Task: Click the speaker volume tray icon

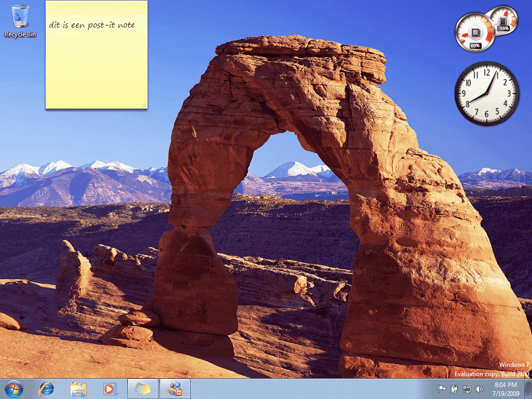Action: pyautogui.click(x=478, y=389)
